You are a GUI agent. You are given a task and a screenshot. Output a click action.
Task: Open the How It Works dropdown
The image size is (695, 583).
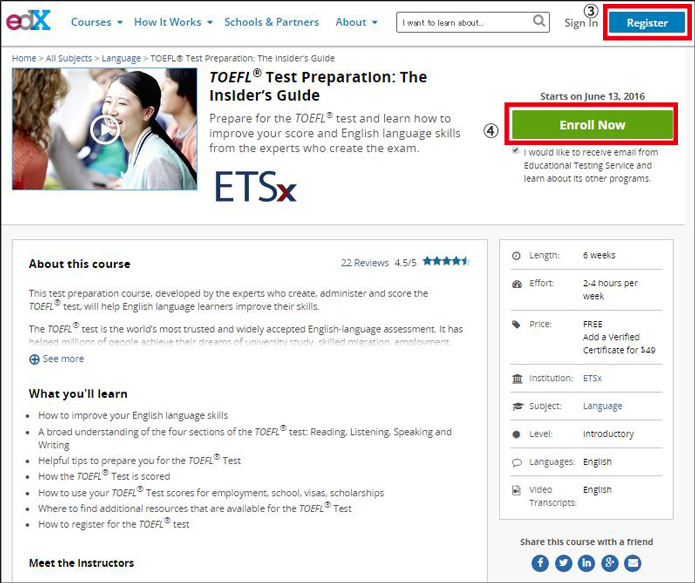pos(173,22)
